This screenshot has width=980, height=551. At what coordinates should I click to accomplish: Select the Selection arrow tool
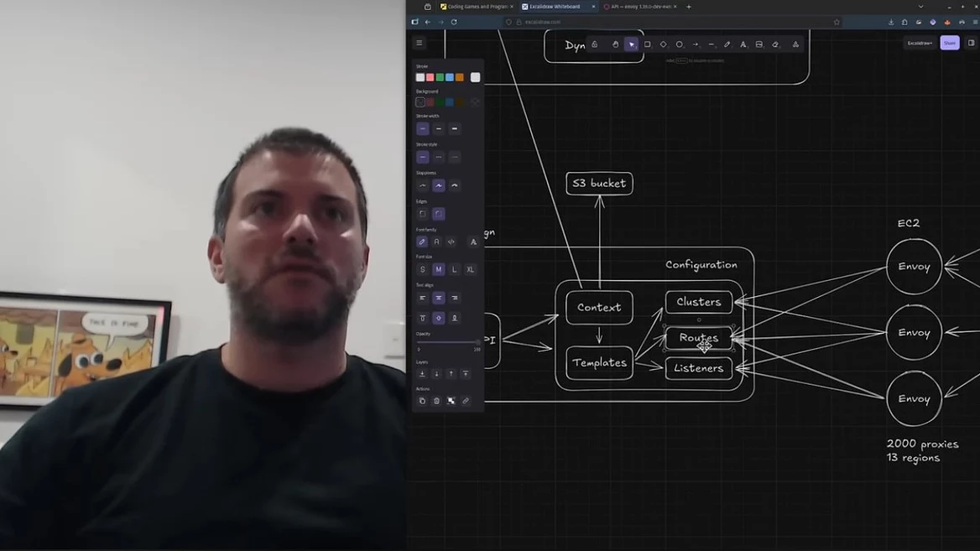(631, 44)
